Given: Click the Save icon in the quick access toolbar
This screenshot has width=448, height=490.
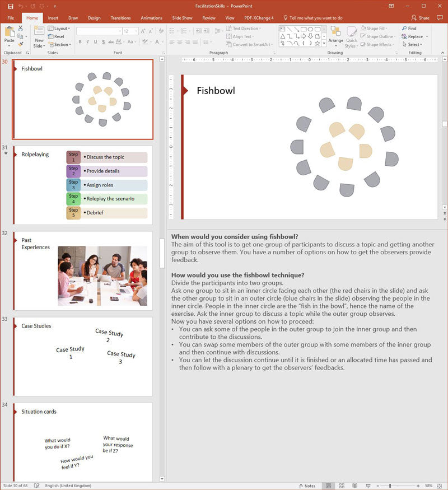Looking at the screenshot, I should (x=11, y=6).
